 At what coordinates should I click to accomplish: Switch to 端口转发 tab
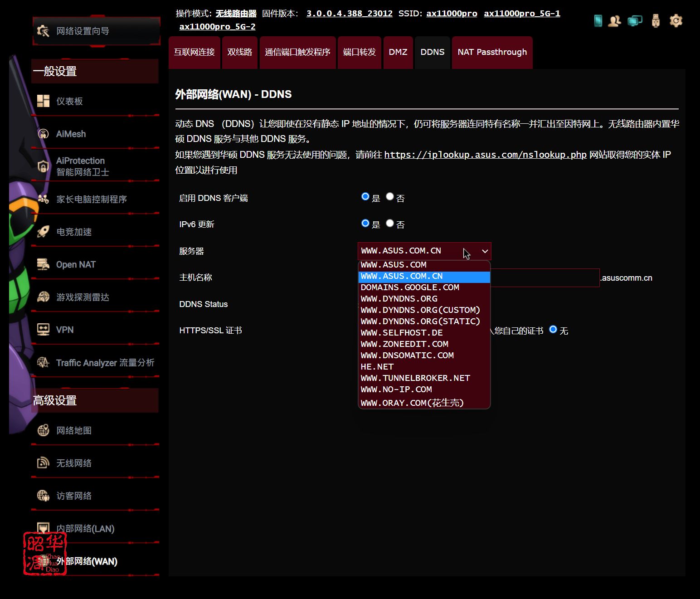(360, 53)
